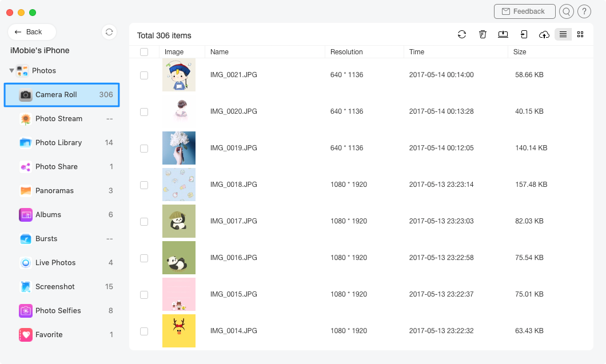606x364 pixels.
Task: Click the trash delete icon in toolbar
Action: click(483, 35)
